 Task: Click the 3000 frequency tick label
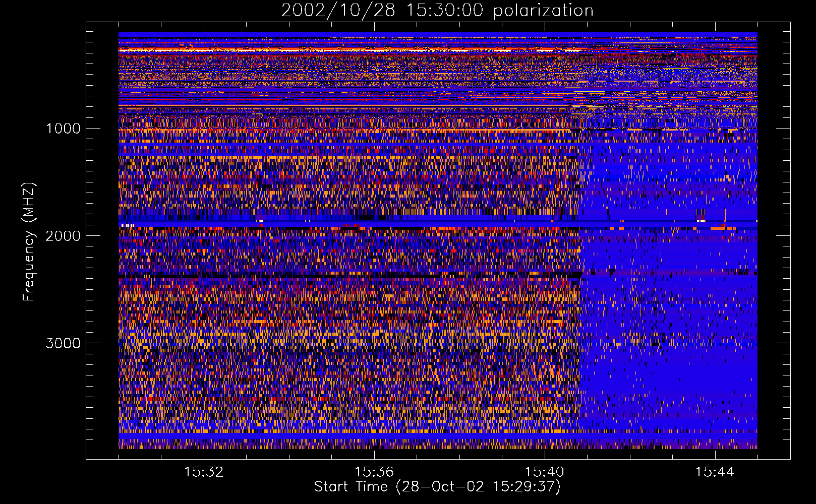[63, 343]
